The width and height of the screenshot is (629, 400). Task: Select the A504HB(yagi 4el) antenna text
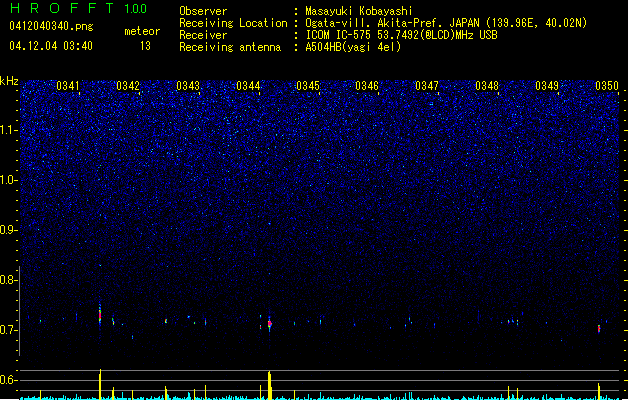[353, 47]
